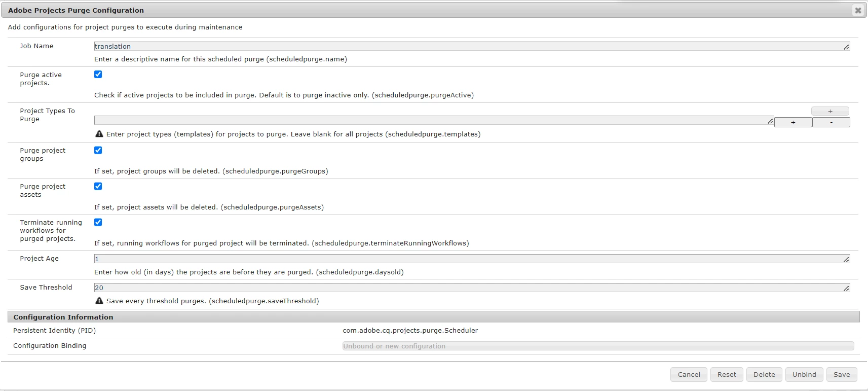Image resolution: width=868 pixels, height=391 pixels.
Task: Click the Project Age input field
Action: click(x=472, y=259)
